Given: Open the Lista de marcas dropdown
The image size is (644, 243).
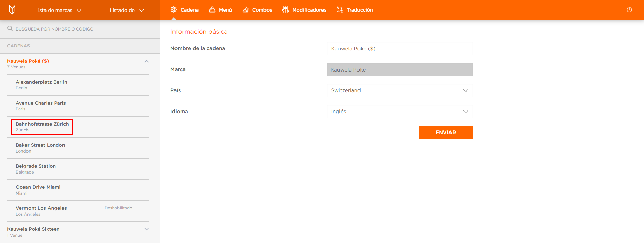Looking at the screenshot, I should click(x=58, y=10).
